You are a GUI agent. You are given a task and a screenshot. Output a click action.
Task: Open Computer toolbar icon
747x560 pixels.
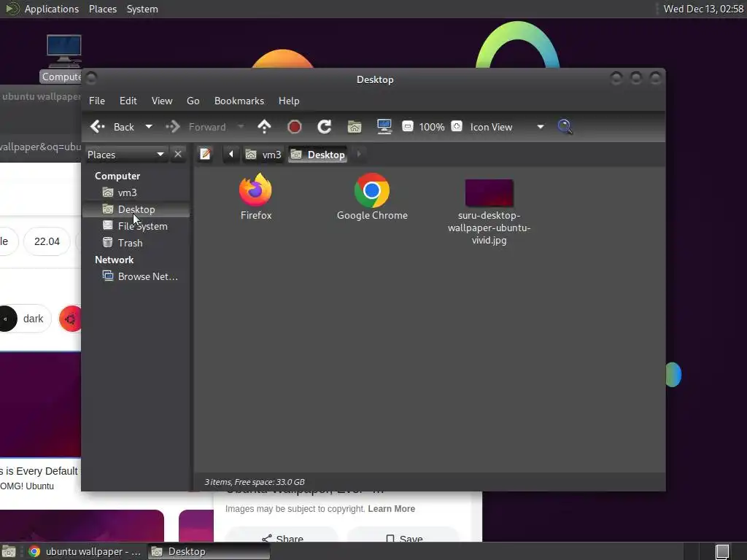click(x=384, y=127)
